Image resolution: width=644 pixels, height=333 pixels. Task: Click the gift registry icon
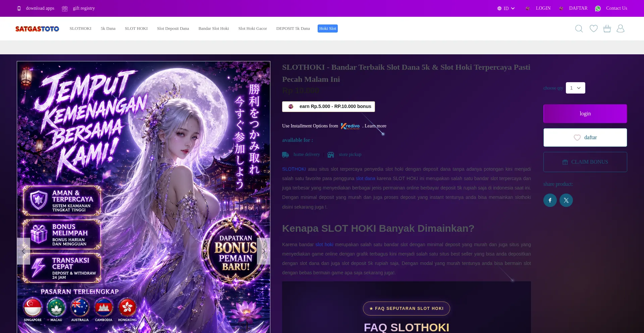pos(65,8)
